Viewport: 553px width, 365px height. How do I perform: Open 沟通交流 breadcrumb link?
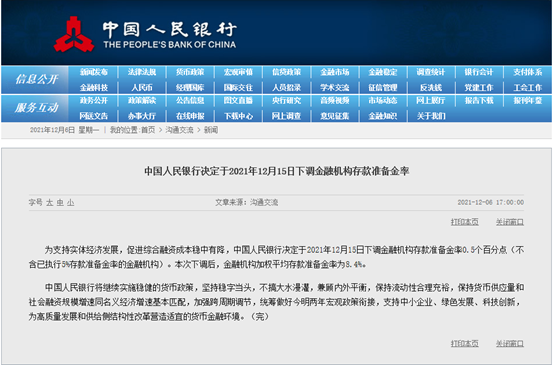180,130
